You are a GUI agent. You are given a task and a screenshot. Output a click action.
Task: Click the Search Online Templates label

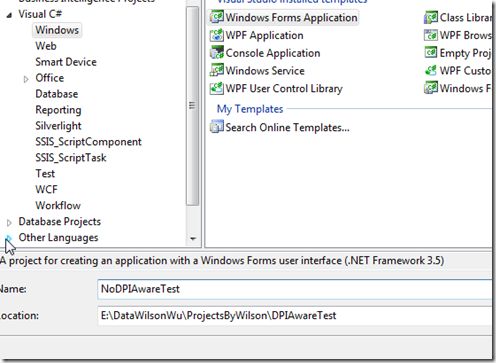point(287,127)
